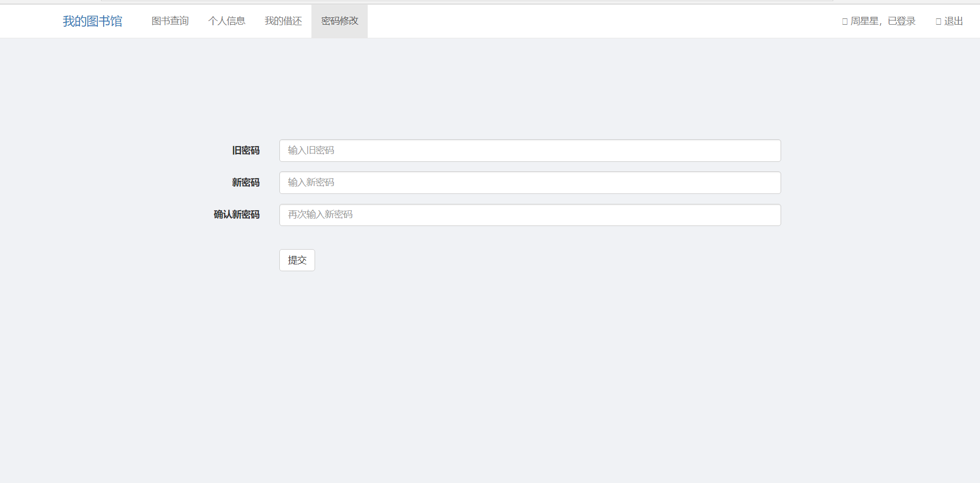Viewport: 980px width, 483px height.
Task: Open the 我的图书馆 home link
Action: click(x=93, y=21)
